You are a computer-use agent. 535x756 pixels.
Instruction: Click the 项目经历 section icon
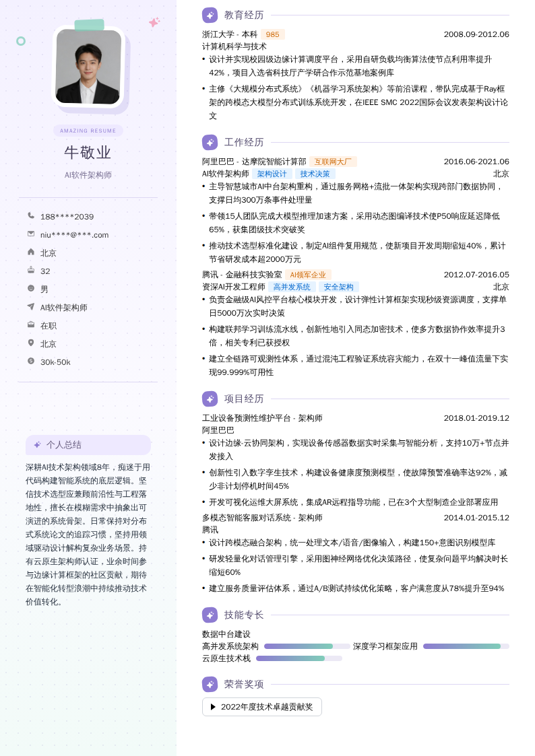point(210,399)
